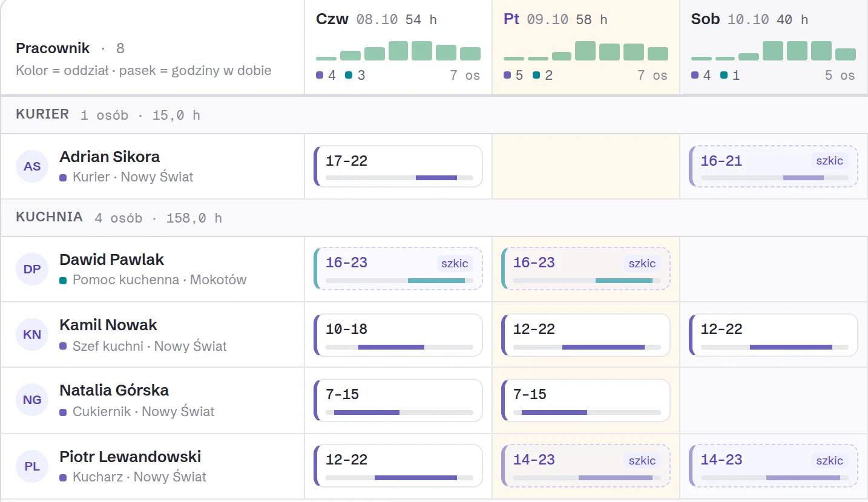
Task: Click the name Adrian Sikora
Action: tap(110, 157)
